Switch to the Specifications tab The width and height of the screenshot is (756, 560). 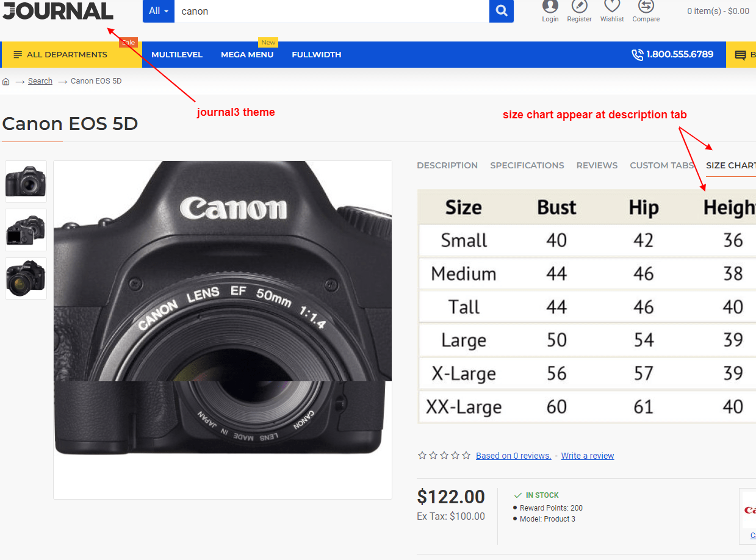527,165
